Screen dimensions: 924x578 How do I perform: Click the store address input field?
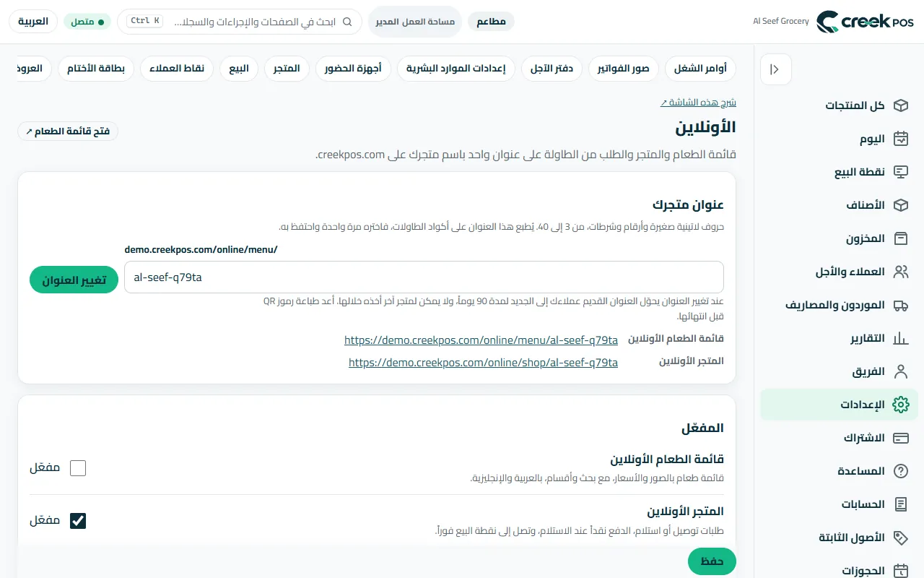tap(424, 277)
